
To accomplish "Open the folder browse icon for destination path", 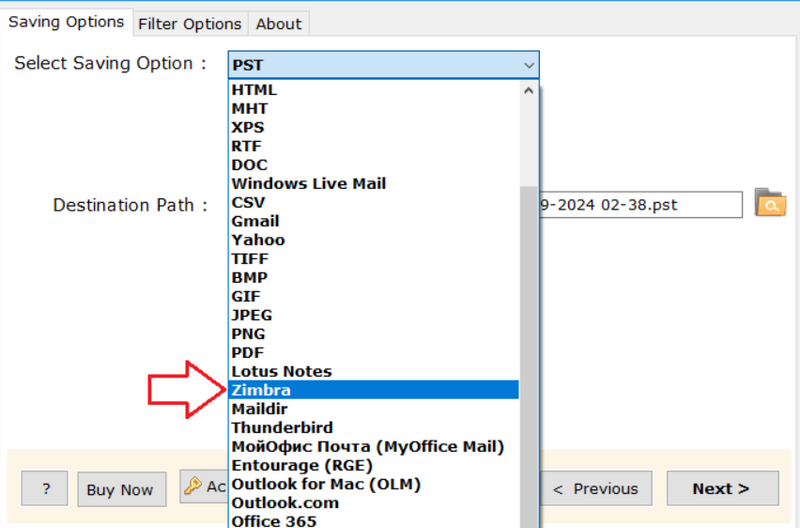I will [x=770, y=203].
